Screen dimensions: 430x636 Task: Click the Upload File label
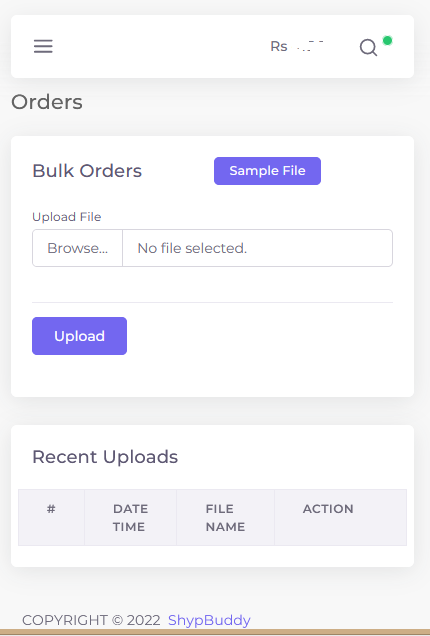click(x=67, y=217)
